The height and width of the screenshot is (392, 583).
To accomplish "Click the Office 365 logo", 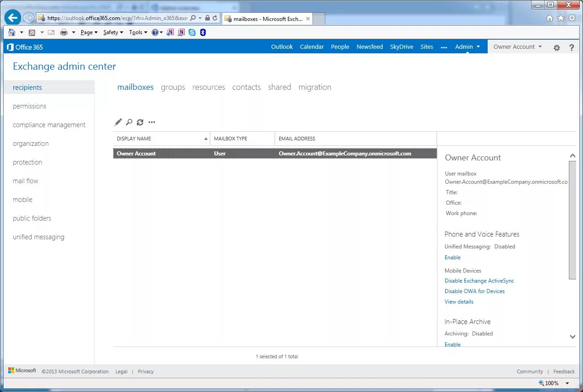I will coord(25,47).
